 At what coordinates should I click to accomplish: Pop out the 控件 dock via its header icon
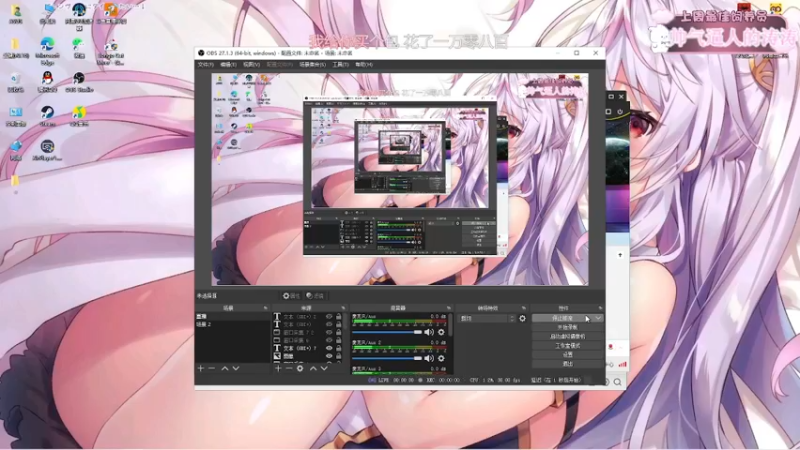tap(600, 308)
